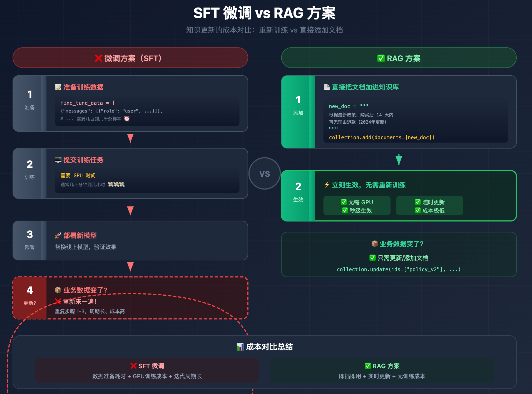Click the flying money icons under GPU 时间
This screenshot has height=394, width=532.
click(116, 184)
